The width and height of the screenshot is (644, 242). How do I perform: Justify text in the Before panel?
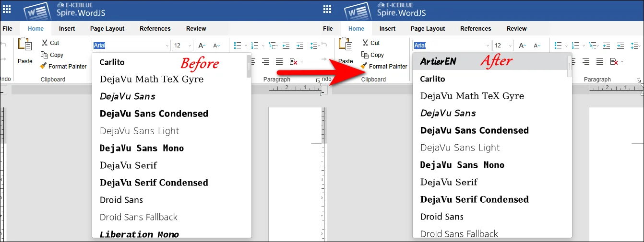[x=279, y=61]
